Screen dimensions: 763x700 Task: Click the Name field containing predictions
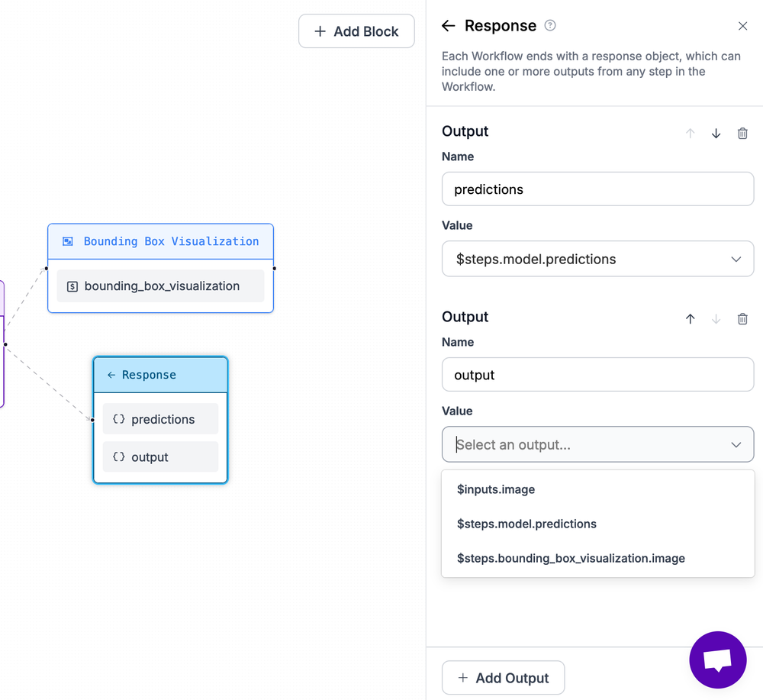click(597, 189)
